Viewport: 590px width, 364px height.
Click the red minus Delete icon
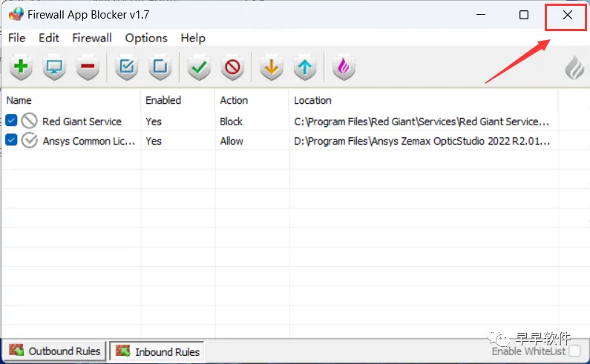(x=88, y=67)
